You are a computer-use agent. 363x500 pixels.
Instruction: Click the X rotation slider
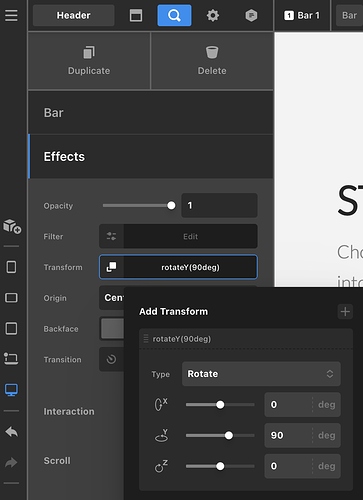(220, 404)
